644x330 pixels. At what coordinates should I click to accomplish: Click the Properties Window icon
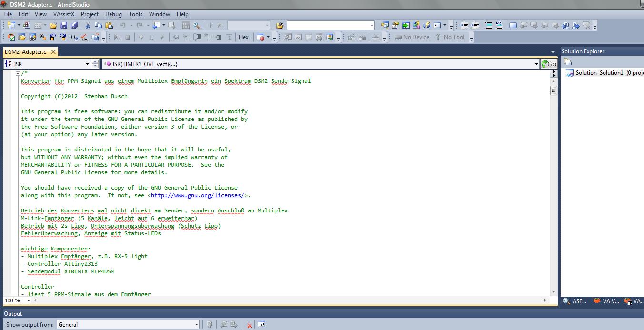pos(395,25)
